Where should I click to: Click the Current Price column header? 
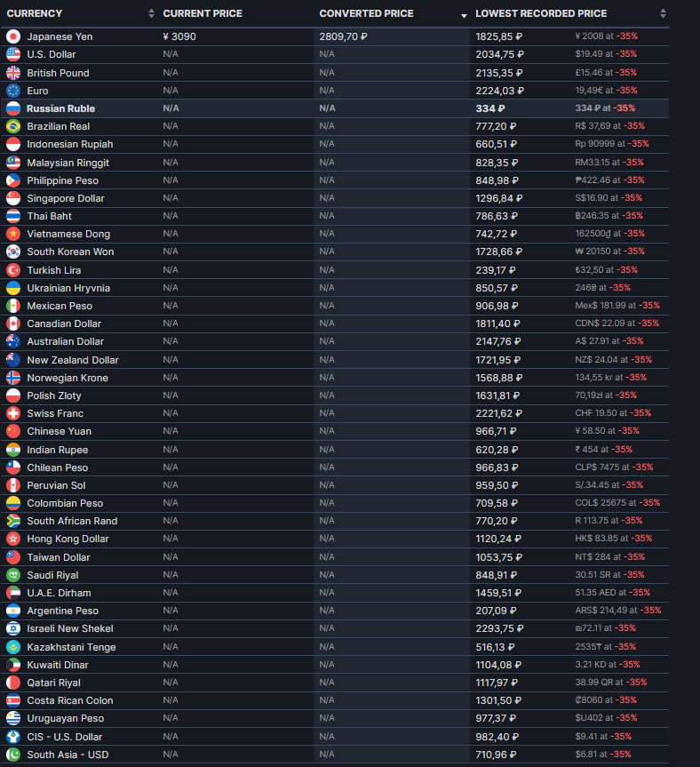(x=203, y=13)
